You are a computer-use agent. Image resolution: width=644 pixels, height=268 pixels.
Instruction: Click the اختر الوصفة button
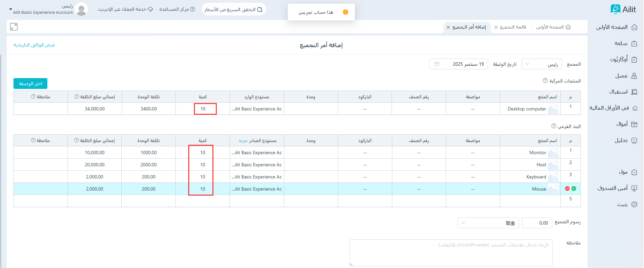(30, 83)
